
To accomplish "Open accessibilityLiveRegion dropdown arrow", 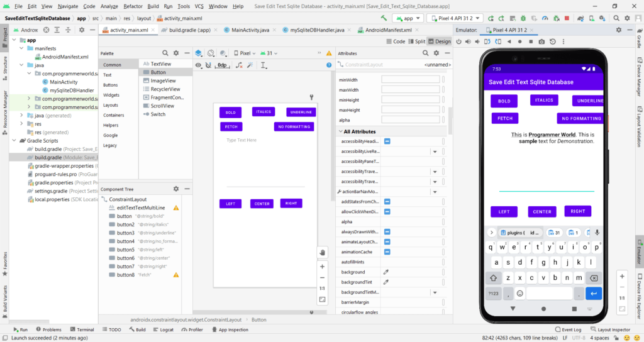I will [x=435, y=152].
